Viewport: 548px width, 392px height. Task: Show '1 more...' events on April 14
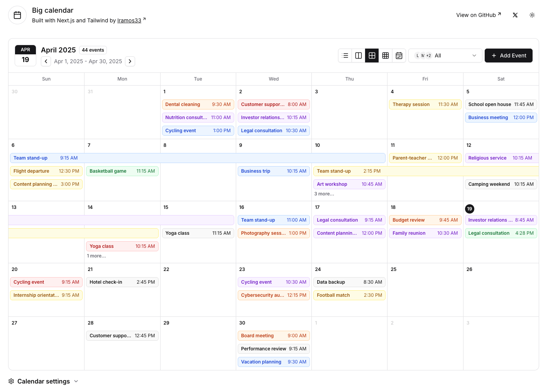pos(96,256)
